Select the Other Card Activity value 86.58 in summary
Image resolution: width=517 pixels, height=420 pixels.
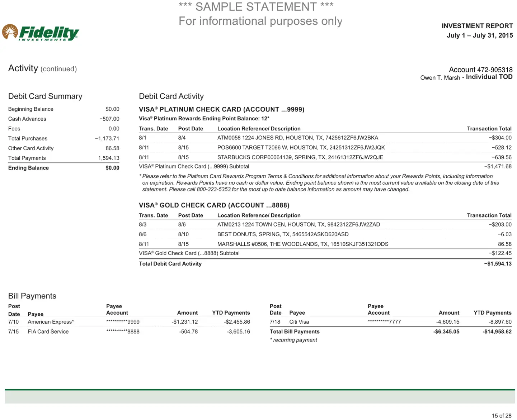112,148
